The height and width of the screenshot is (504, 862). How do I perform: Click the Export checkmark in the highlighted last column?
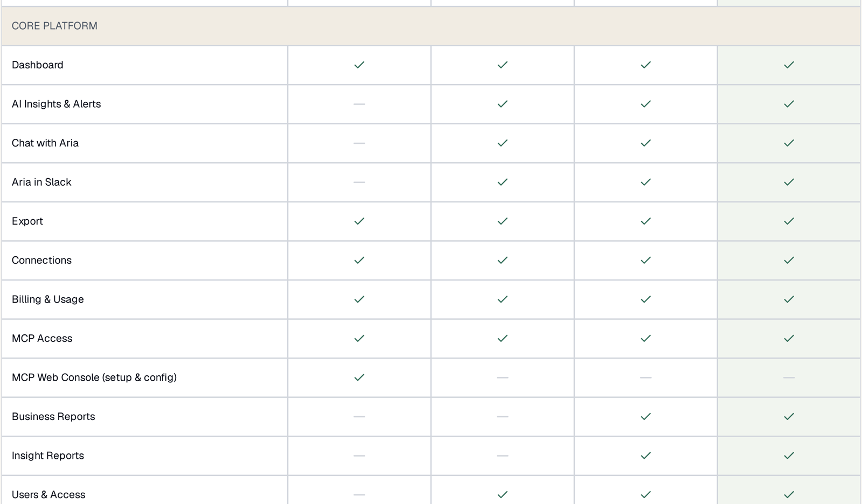(789, 221)
